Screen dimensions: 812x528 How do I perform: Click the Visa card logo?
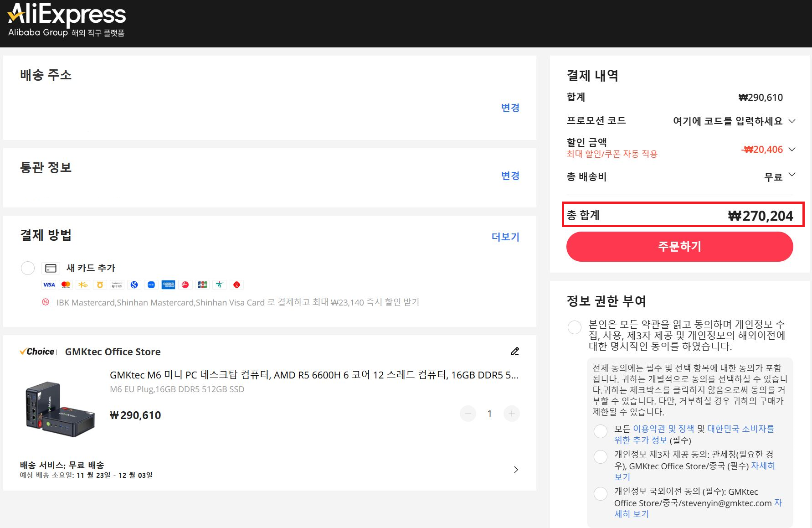tap(49, 285)
